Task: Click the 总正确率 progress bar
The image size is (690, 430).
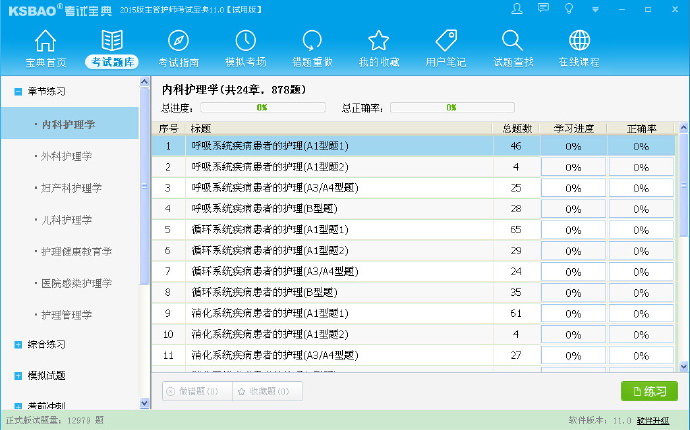Action: click(452, 107)
